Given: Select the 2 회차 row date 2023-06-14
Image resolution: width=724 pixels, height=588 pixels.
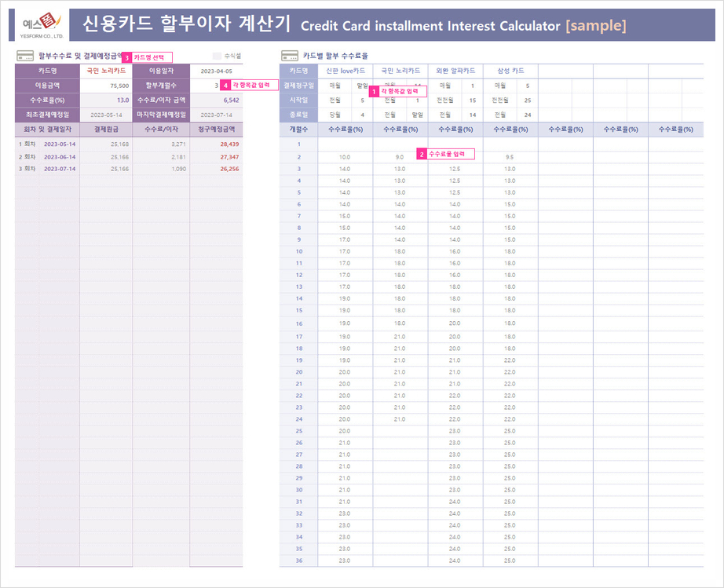Looking at the screenshot, I should pyautogui.click(x=60, y=157).
